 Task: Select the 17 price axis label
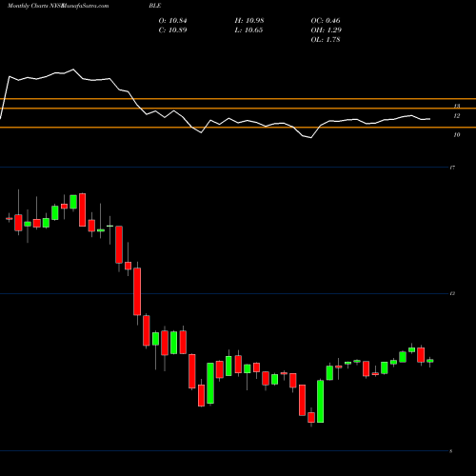click(452, 168)
